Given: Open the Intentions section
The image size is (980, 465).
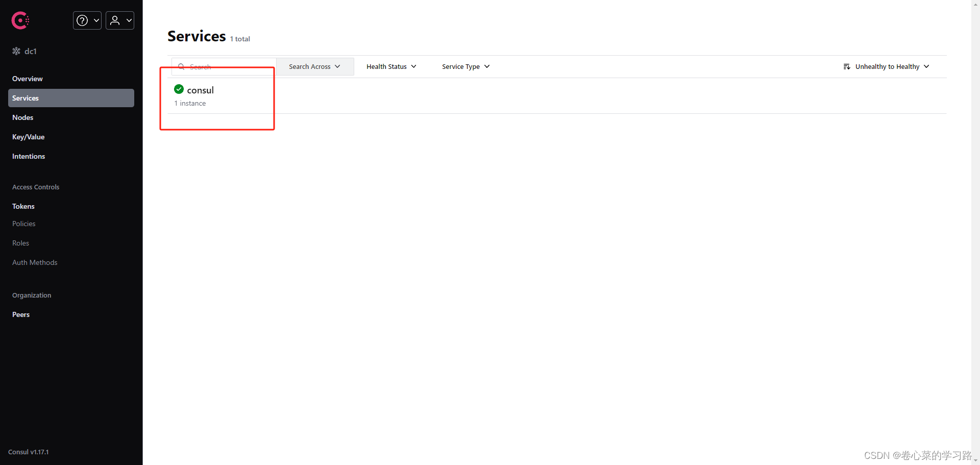Looking at the screenshot, I should 28,156.
